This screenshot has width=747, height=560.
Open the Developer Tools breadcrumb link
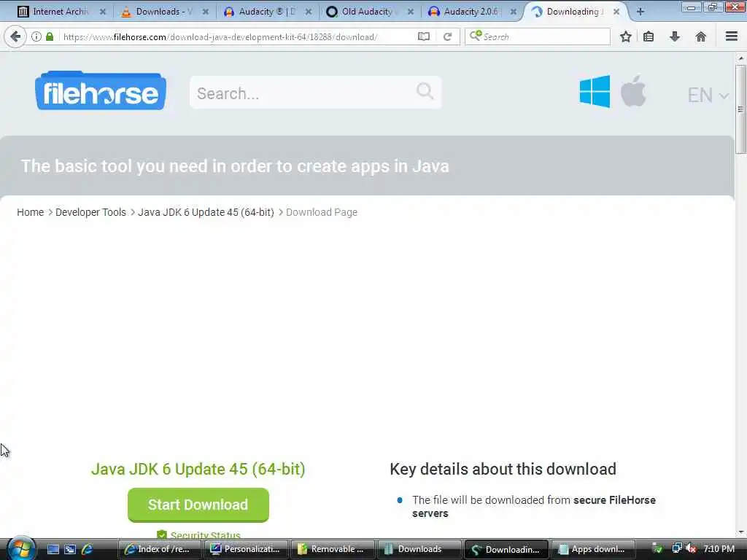click(90, 212)
